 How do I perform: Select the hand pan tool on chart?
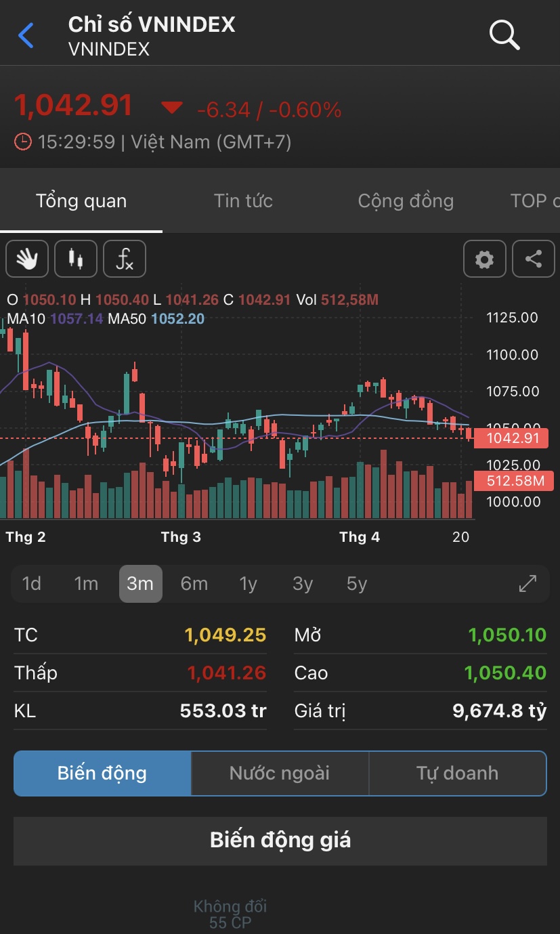[x=27, y=259]
